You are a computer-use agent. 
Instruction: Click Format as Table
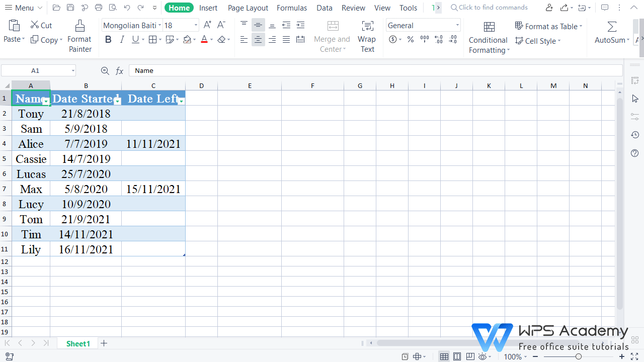click(548, 26)
